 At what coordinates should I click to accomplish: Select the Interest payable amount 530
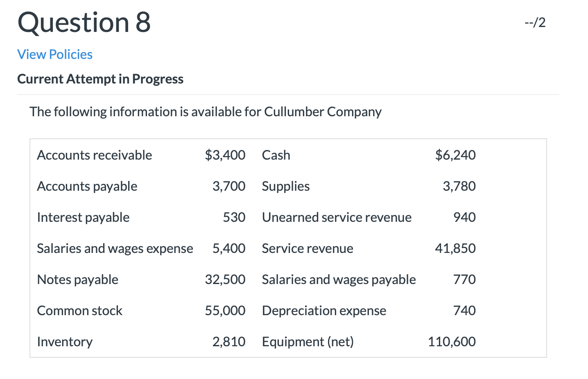click(x=235, y=217)
